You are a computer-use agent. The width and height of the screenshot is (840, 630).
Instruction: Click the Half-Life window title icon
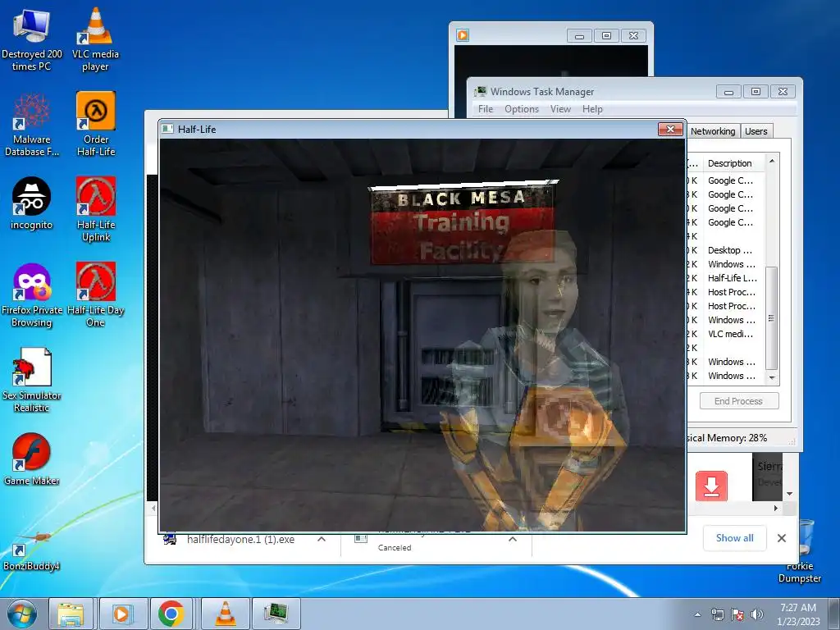point(167,129)
